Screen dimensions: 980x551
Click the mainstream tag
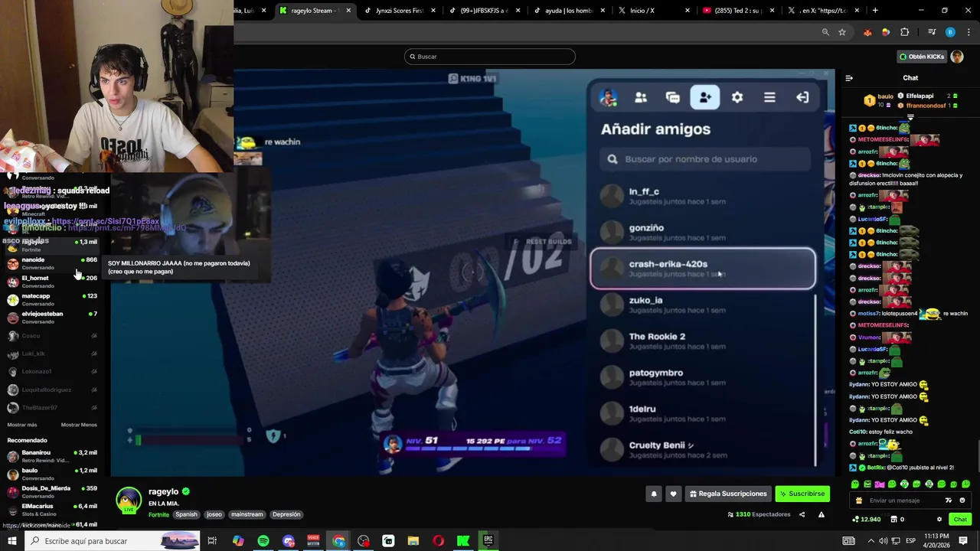(247, 514)
